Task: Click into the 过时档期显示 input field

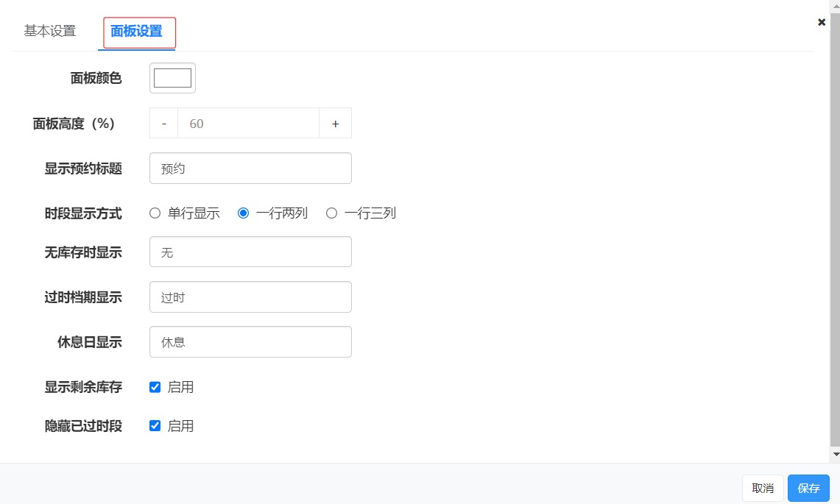Action: pos(250,297)
